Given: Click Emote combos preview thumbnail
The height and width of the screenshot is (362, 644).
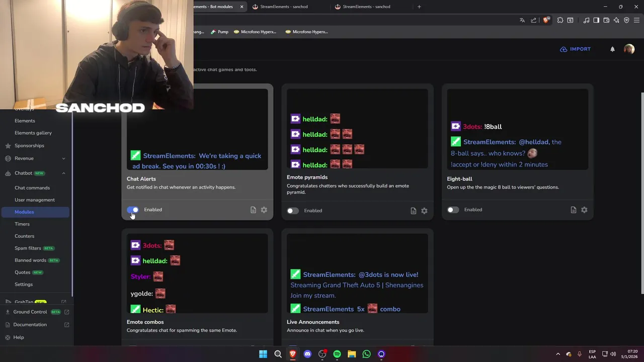Looking at the screenshot, I should pos(197,274).
